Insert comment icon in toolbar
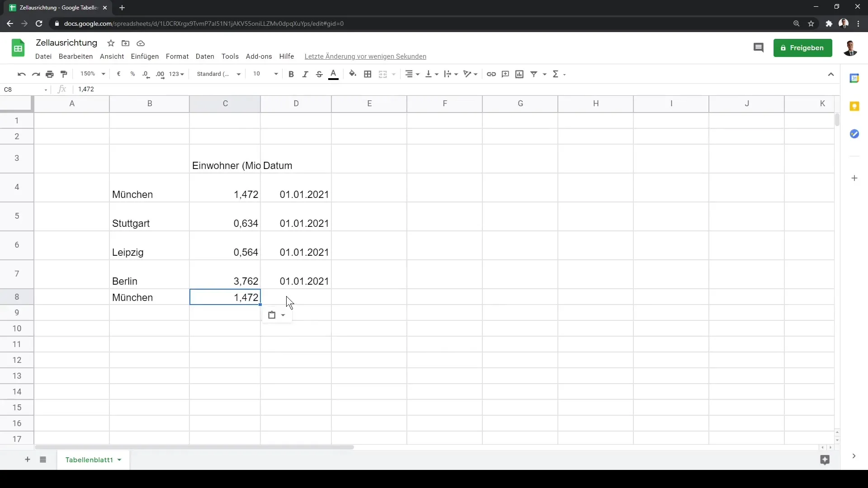 tap(505, 74)
